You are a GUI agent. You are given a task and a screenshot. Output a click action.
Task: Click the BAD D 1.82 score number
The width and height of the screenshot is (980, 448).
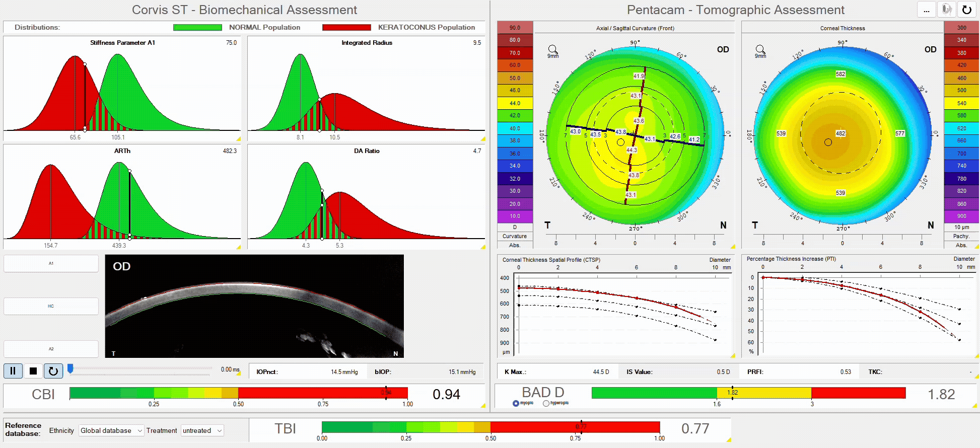(941, 394)
